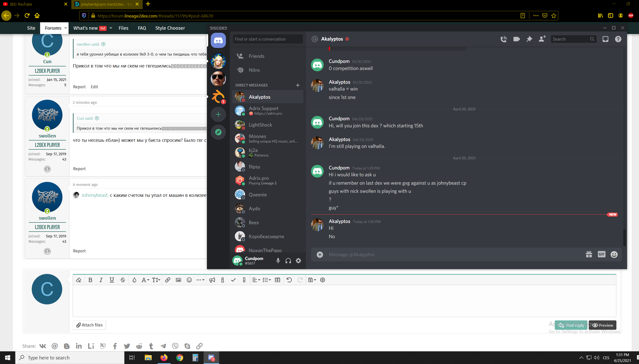Viewport: 639px width, 364px height.
Task: Insert link in forum editor toolbar
Action: pyautogui.click(x=168, y=280)
